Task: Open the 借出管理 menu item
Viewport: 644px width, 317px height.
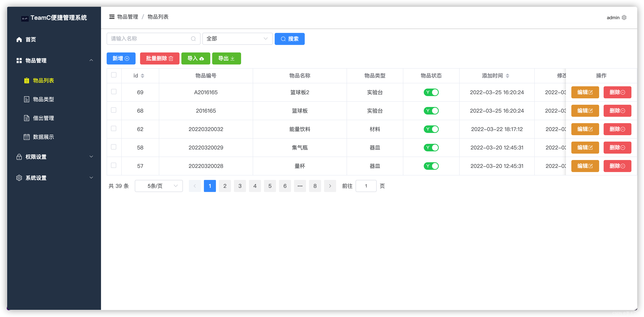Action: click(x=54, y=118)
